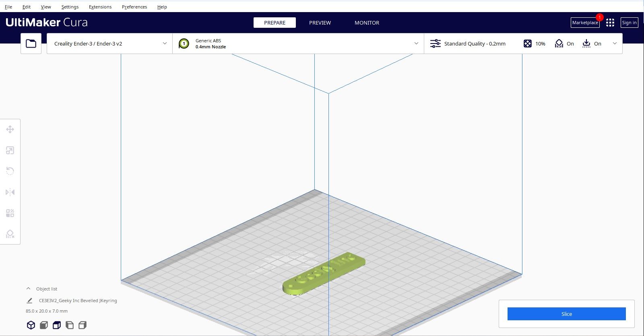
Task: Select the CE3E3V2_Geeky Inc Bevelled JKeyring object
Action: [x=78, y=301]
